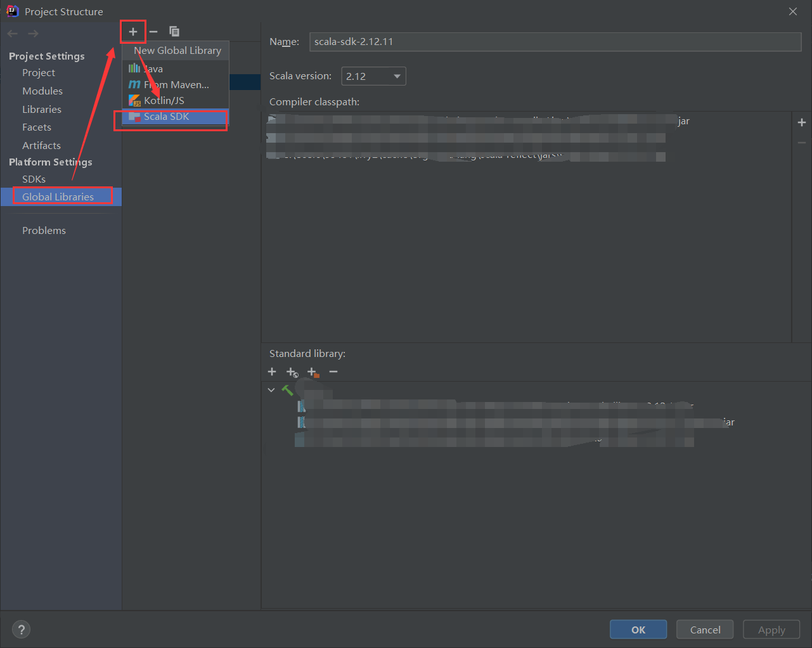Choose Scala SDK in the library popup
The height and width of the screenshot is (648, 812).
coord(175,117)
